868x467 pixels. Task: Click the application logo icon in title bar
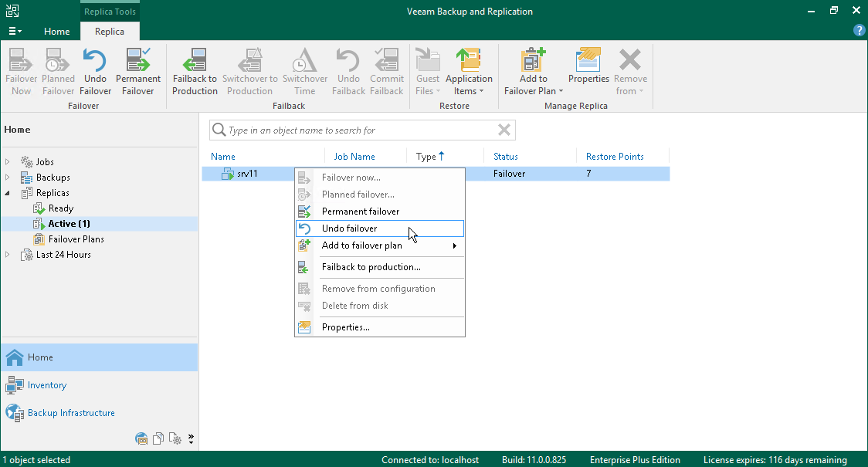(12, 11)
